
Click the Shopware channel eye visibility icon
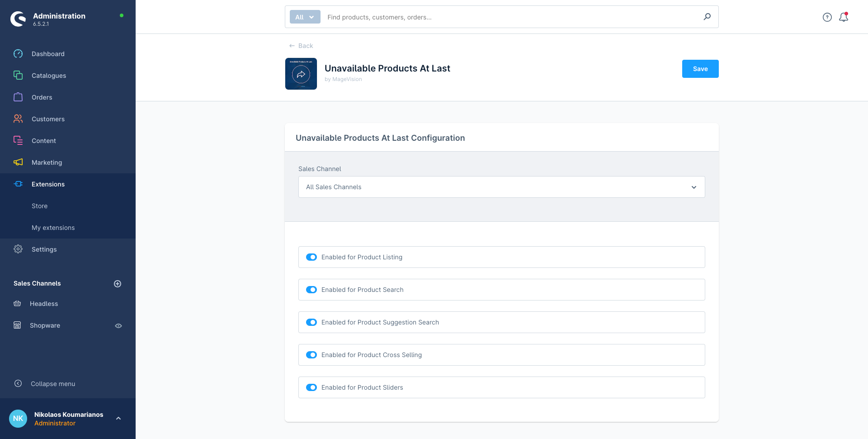click(x=118, y=326)
